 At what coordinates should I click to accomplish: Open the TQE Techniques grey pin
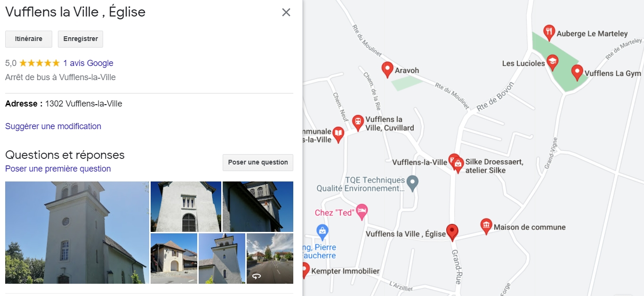412,183
